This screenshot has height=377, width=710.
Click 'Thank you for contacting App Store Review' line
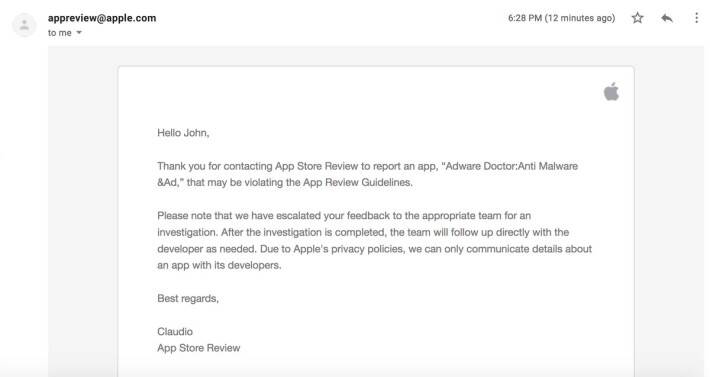pyautogui.click(x=258, y=166)
